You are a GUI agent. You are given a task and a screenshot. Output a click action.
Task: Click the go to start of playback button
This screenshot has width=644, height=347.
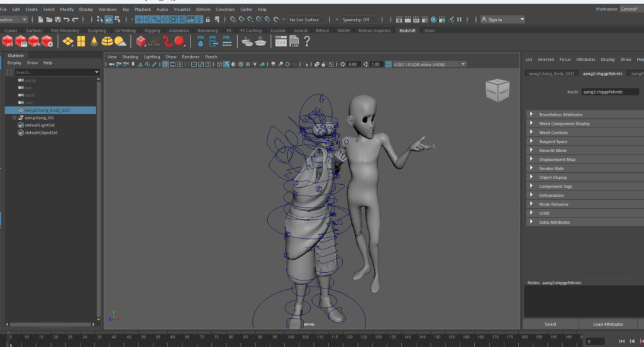pos(621,341)
